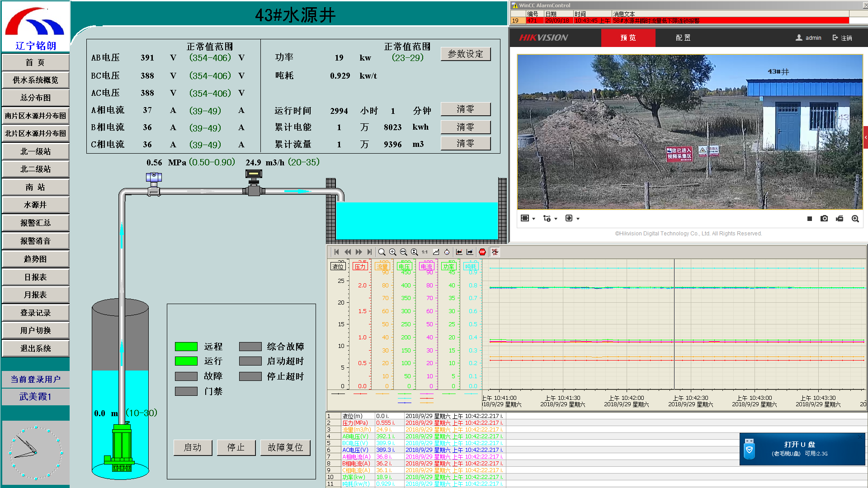Click the 43# well camera video feed

point(689,132)
